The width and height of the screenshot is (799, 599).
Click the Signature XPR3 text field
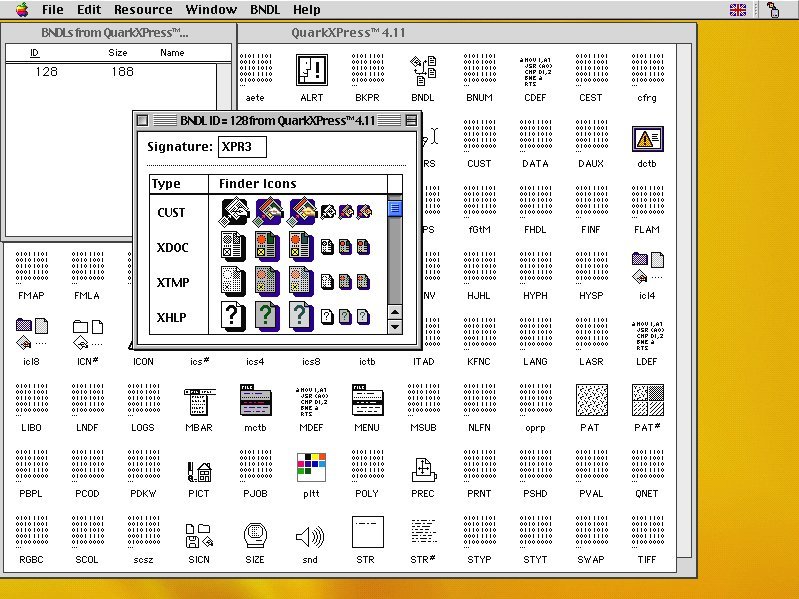(x=243, y=147)
